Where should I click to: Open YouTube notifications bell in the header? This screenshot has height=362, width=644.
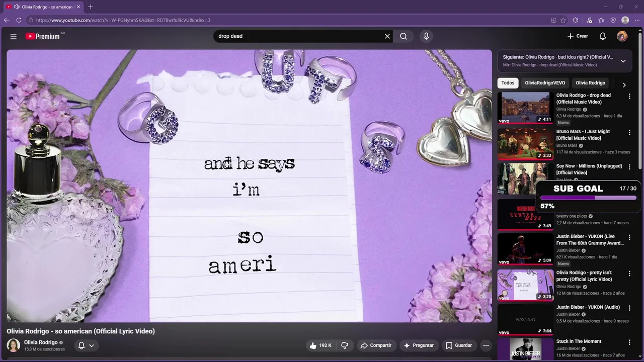click(x=603, y=36)
